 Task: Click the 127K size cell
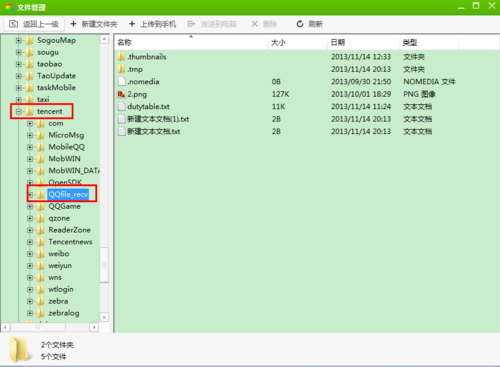(280, 94)
